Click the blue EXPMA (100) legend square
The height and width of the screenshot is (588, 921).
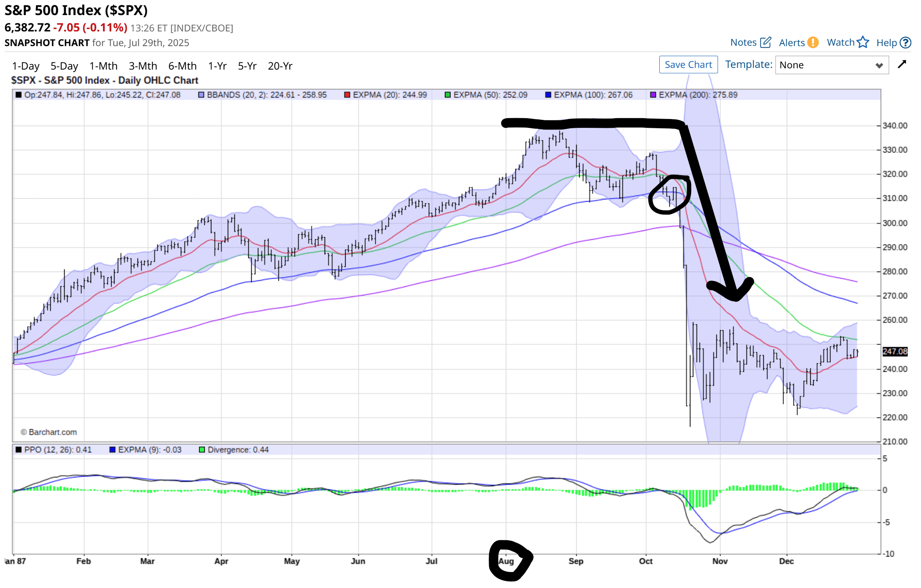548,95
